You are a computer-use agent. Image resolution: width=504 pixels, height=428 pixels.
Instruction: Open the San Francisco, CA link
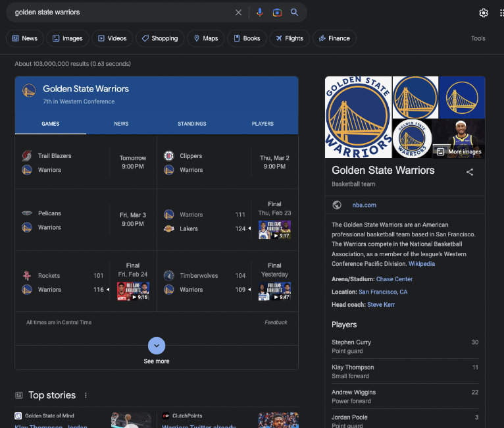pyautogui.click(x=383, y=292)
